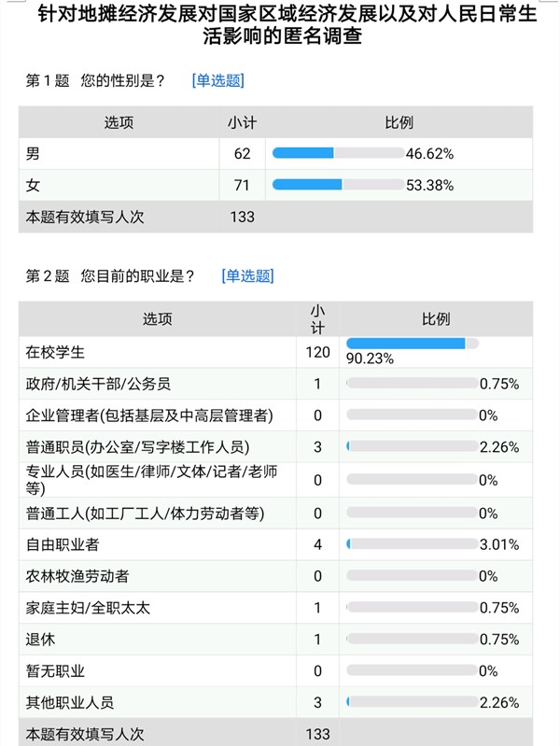Click the 比例 header in gender table

(x=399, y=122)
